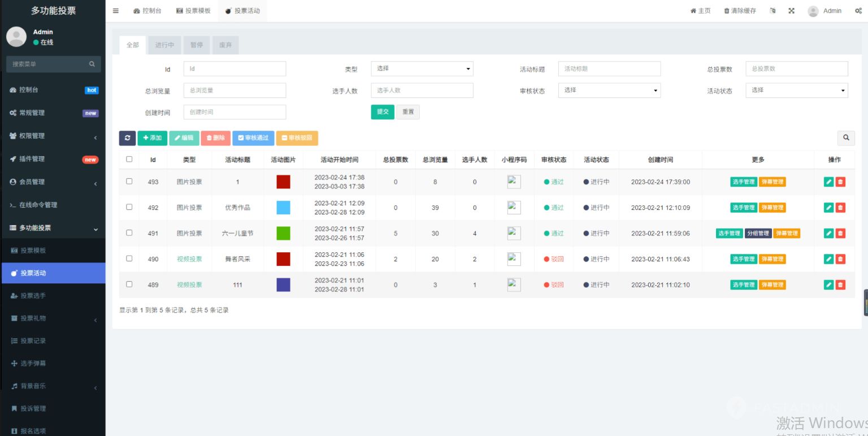868x436 pixels.
Task: Check the row 491 checkbox
Action: (129, 233)
